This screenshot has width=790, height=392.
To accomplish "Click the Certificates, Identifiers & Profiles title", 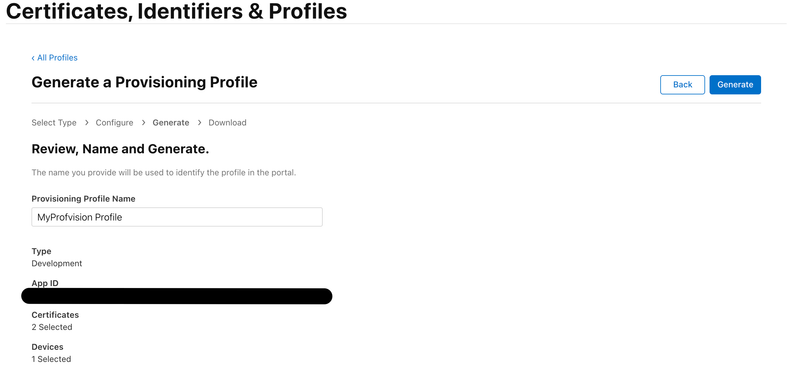I will [176, 11].
